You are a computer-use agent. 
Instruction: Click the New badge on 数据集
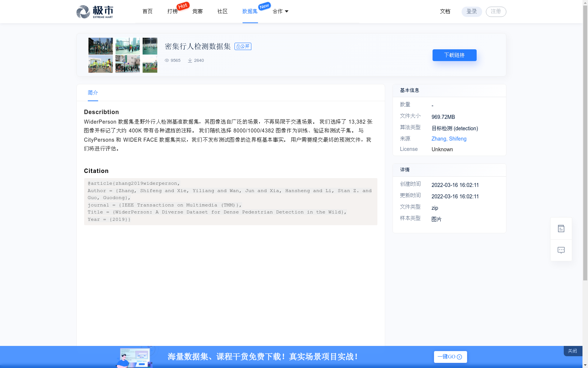click(x=264, y=6)
